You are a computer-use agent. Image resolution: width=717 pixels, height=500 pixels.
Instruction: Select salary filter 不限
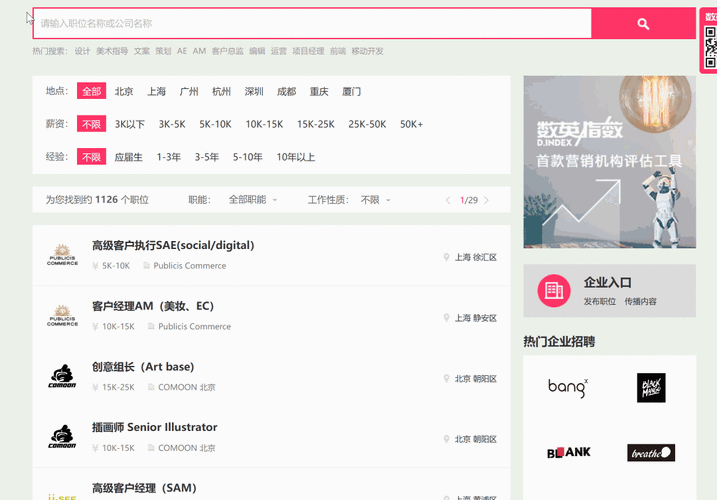point(91,124)
